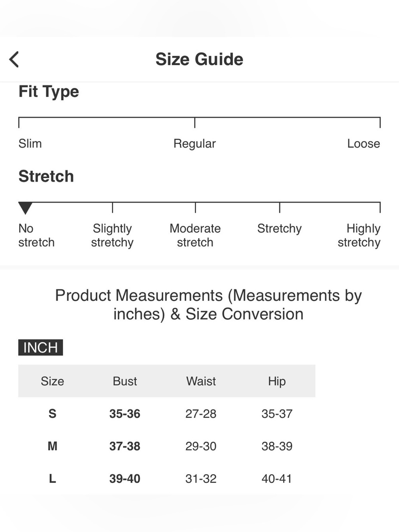
Task: Click the Hip column header
Action: click(x=277, y=382)
